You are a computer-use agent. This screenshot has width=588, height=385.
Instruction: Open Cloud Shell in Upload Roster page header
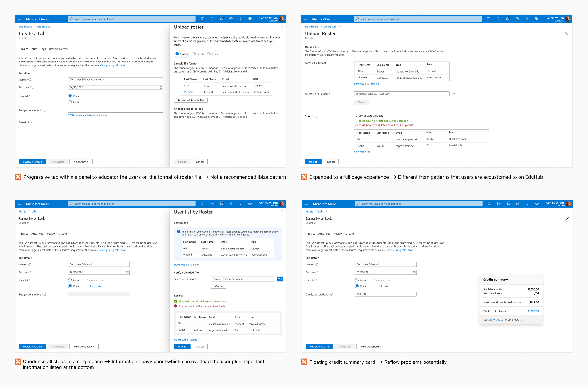point(489,19)
